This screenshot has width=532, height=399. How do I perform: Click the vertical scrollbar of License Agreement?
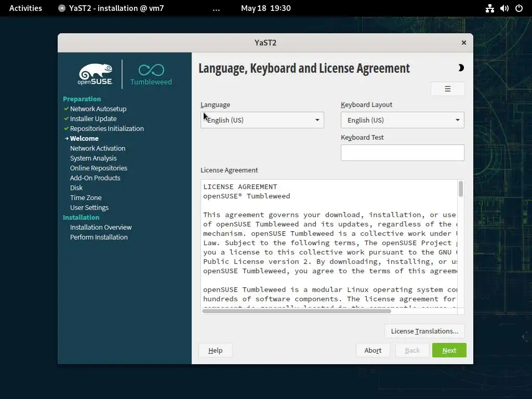click(461, 189)
